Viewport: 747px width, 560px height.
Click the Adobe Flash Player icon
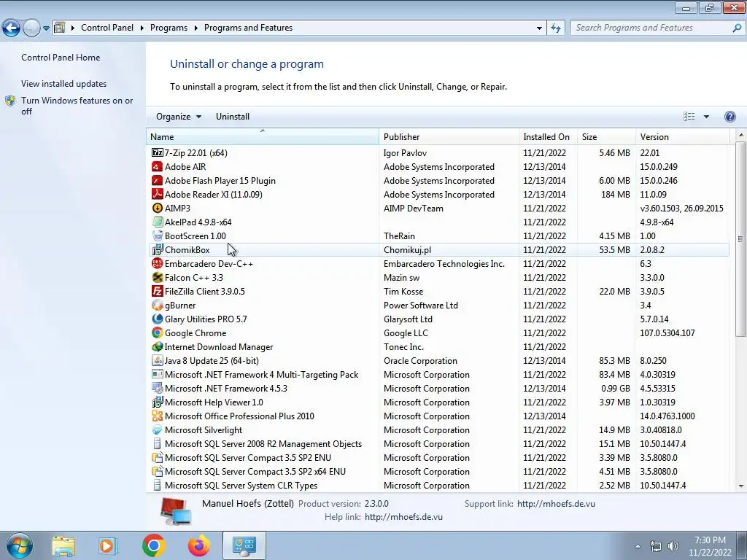[157, 181]
